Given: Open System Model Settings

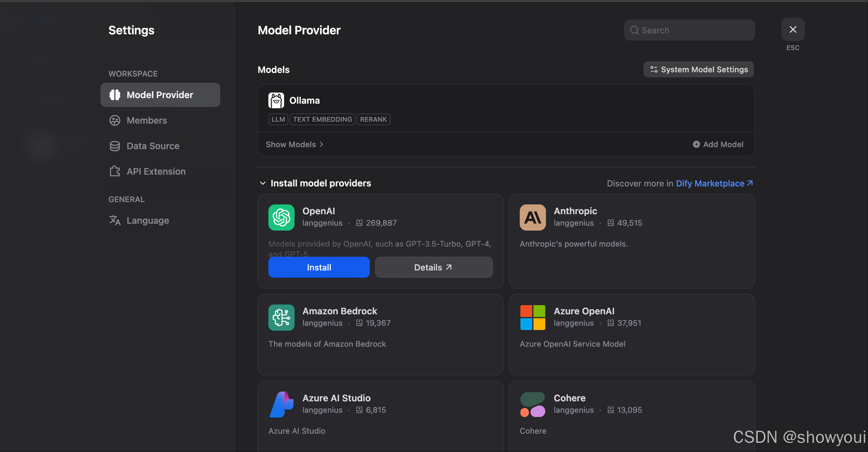Looking at the screenshot, I should [x=698, y=69].
